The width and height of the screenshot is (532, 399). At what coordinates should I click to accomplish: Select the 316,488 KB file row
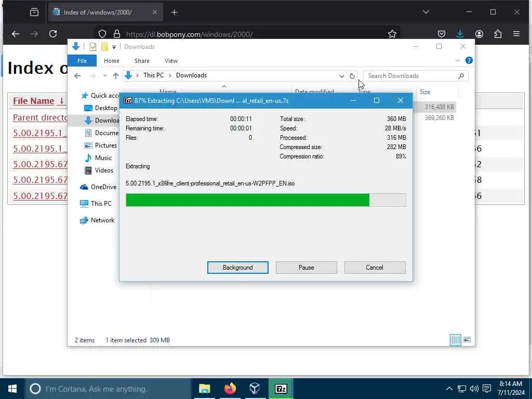point(435,107)
